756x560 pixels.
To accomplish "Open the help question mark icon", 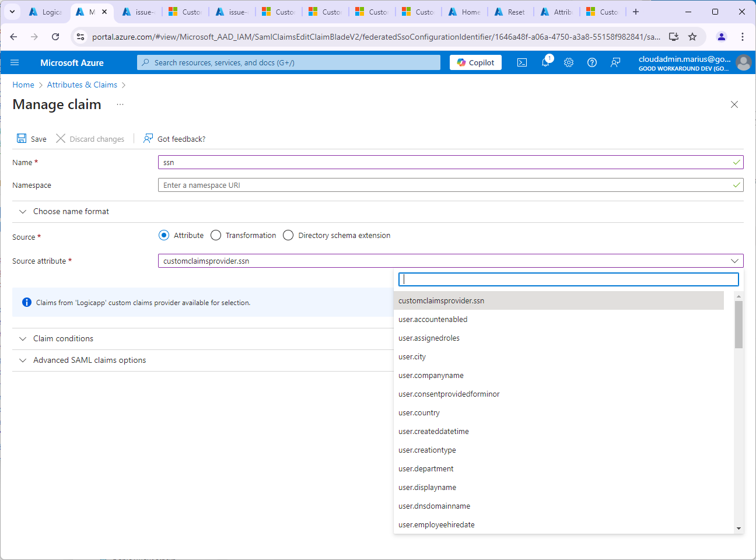I will (x=592, y=62).
